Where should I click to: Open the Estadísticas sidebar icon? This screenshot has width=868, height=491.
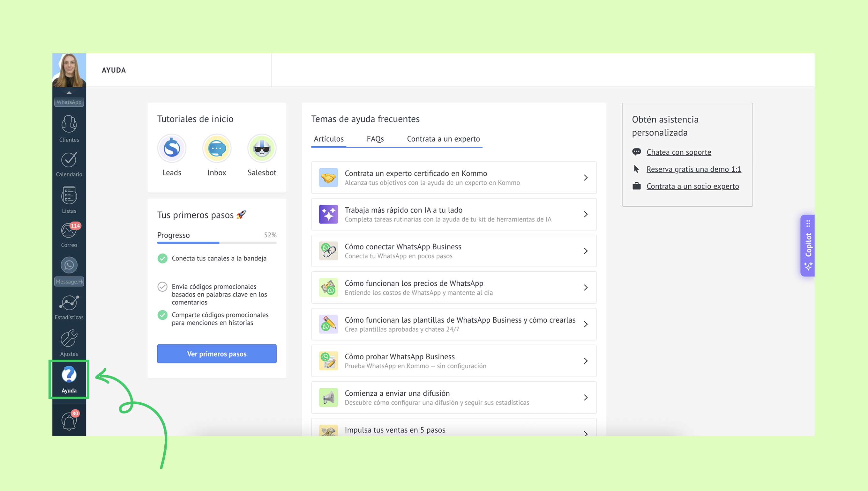tap(69, 307)
